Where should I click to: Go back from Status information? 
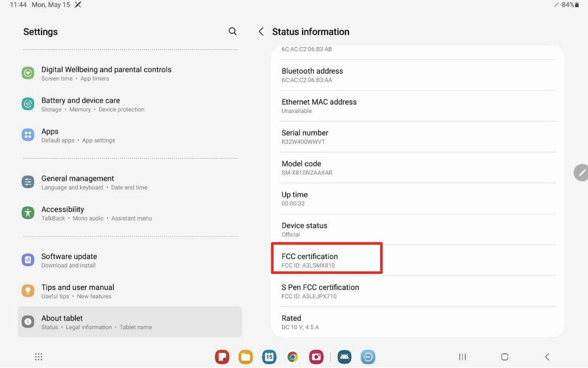point(261,32)
